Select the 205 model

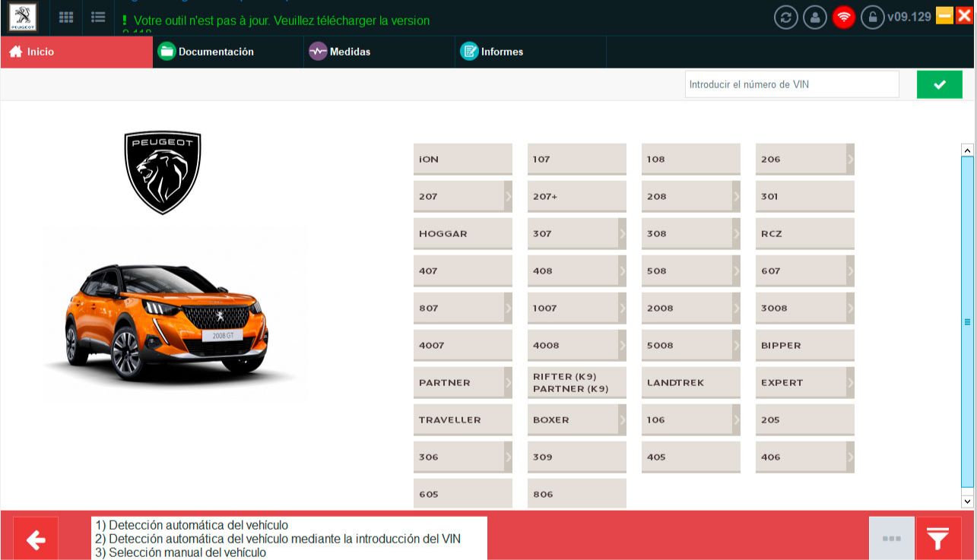[x=805, y=419]
